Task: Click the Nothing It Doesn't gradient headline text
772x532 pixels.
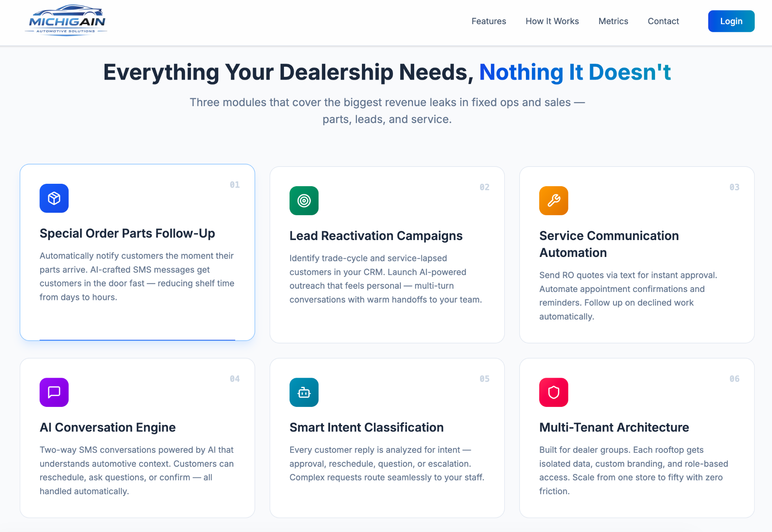Action: (x=575, y=72)
